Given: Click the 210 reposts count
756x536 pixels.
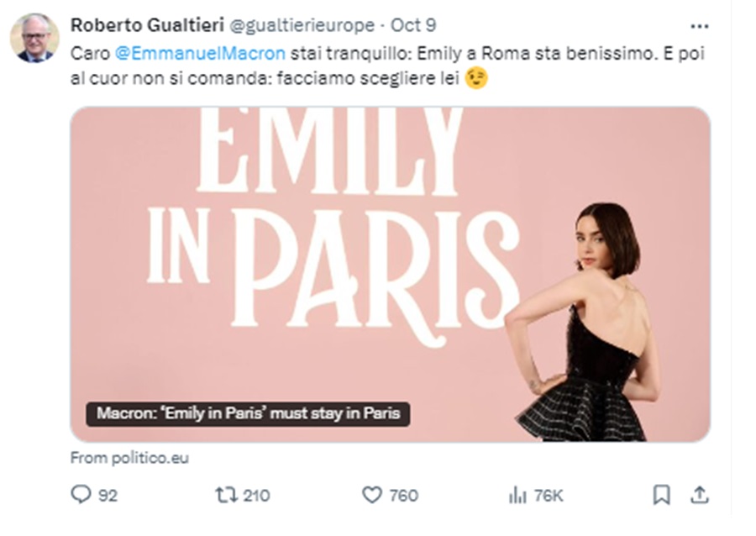Looking at the screenshot, I should [256, 496].
